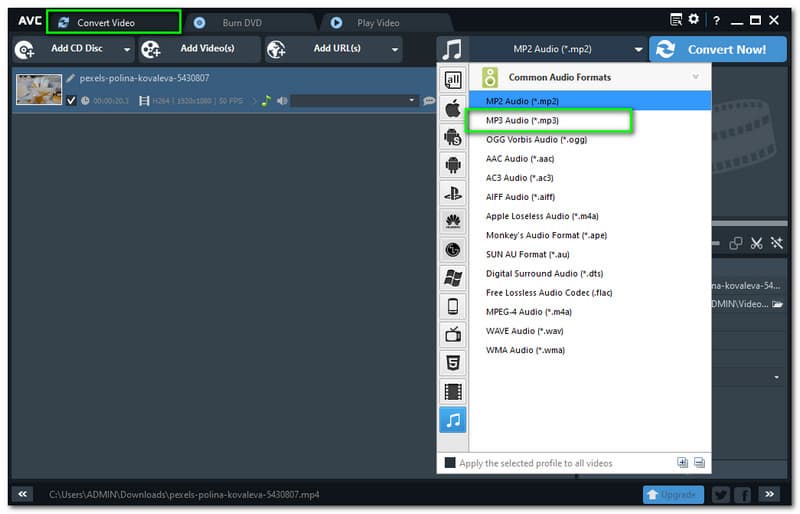Select Monkey's Audio Format (*.ape)
Screen dimensions: 800x514
point(590,235)
